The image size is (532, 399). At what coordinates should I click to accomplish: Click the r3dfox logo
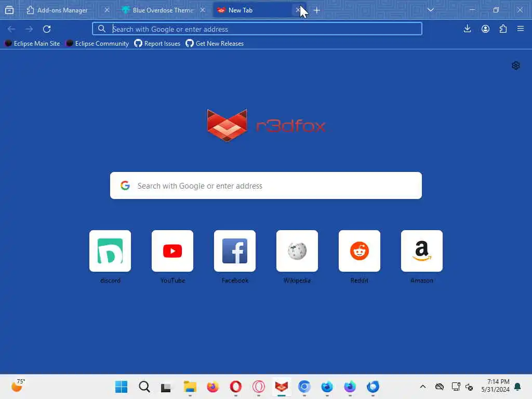267,126
